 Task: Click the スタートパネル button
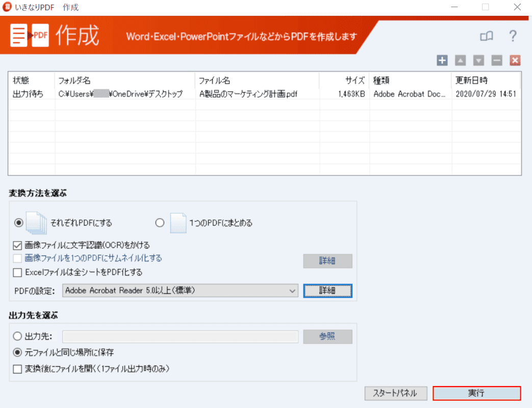click(x=395, y=393)
